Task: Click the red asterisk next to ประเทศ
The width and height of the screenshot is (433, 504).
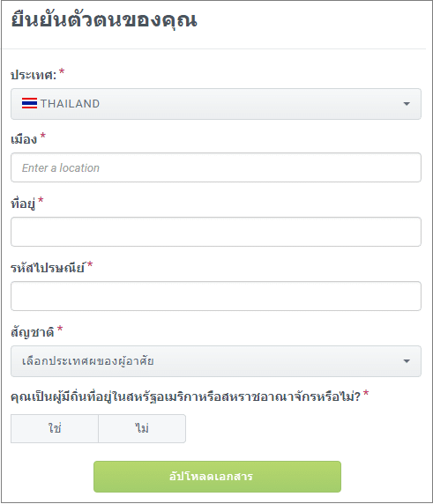Action: (x=62, y=71)
